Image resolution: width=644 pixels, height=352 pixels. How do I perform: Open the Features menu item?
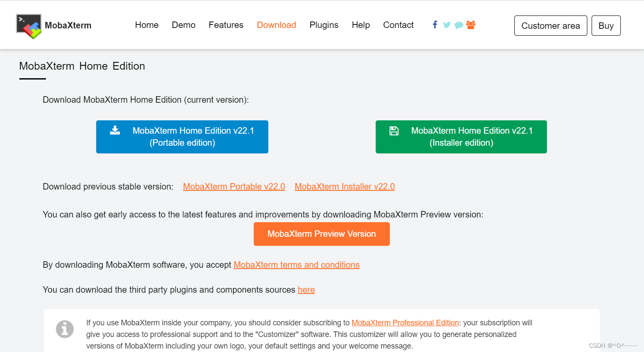(226, 25)
